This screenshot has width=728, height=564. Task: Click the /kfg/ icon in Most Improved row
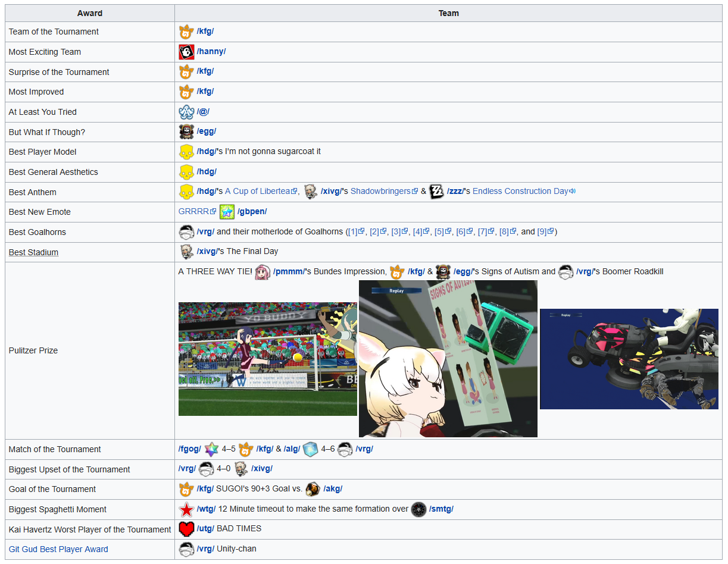[x=186, y=92]
